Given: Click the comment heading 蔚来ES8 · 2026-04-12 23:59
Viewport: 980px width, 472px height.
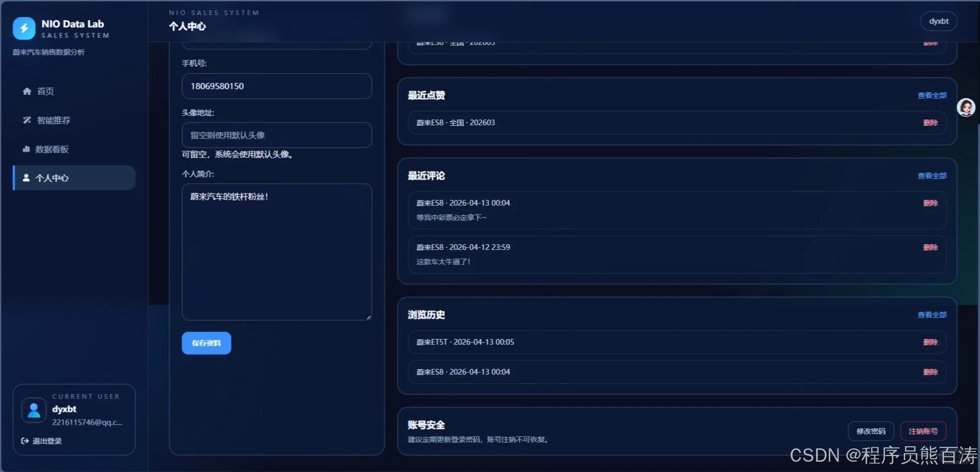Looking at the screenshot, I should [x=463, y=247].
